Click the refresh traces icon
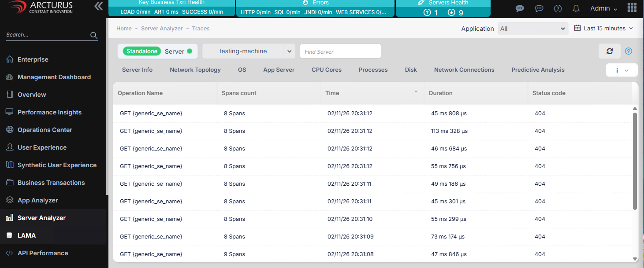This screenshot has width=644, height=268. (x=609, y=51)
